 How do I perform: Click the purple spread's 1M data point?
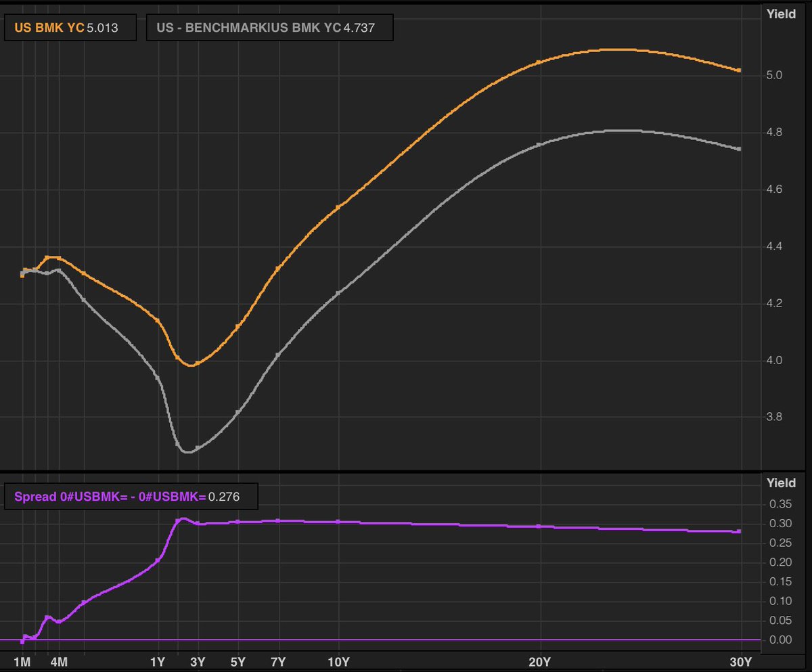(x=22, y=640)
